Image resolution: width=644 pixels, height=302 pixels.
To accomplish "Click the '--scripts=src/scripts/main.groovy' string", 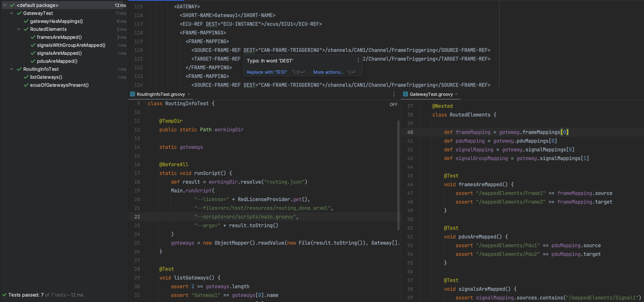I will 246,217.
